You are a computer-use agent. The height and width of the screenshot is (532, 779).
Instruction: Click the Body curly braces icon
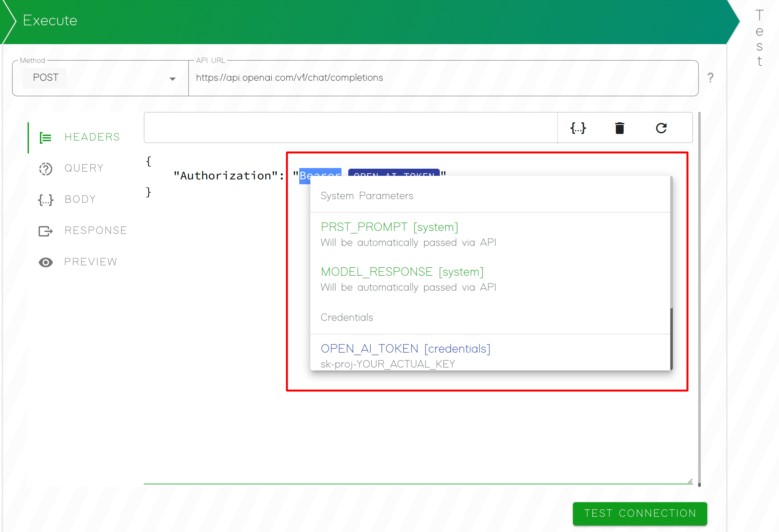[45, 200]
